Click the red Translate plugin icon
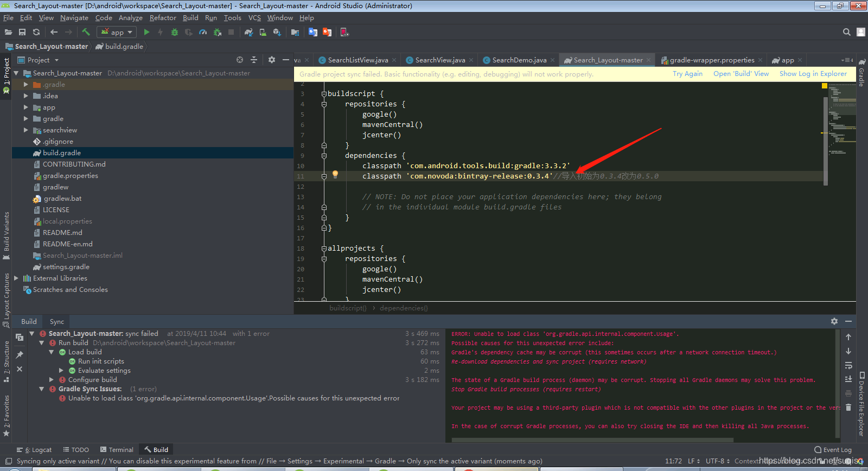Screen dimensions: 868x471 coord(327,32)
